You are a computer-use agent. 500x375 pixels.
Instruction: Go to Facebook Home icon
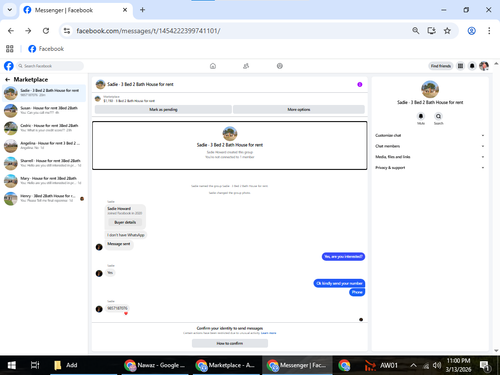pos(213,66)
